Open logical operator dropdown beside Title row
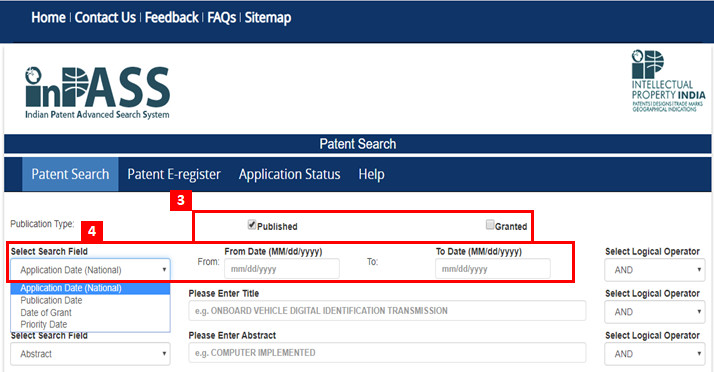Image resolution: width=714 pixels, height=372 pixels. click(x=655, y=312)
